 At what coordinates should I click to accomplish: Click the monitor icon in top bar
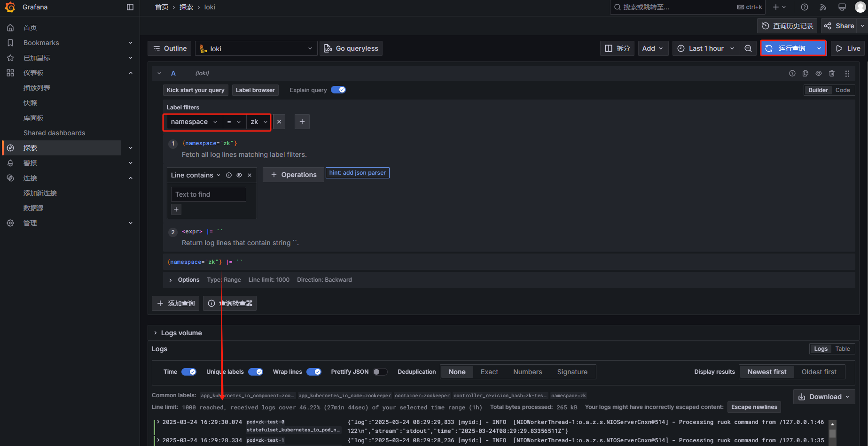click(x=842, y=7)
